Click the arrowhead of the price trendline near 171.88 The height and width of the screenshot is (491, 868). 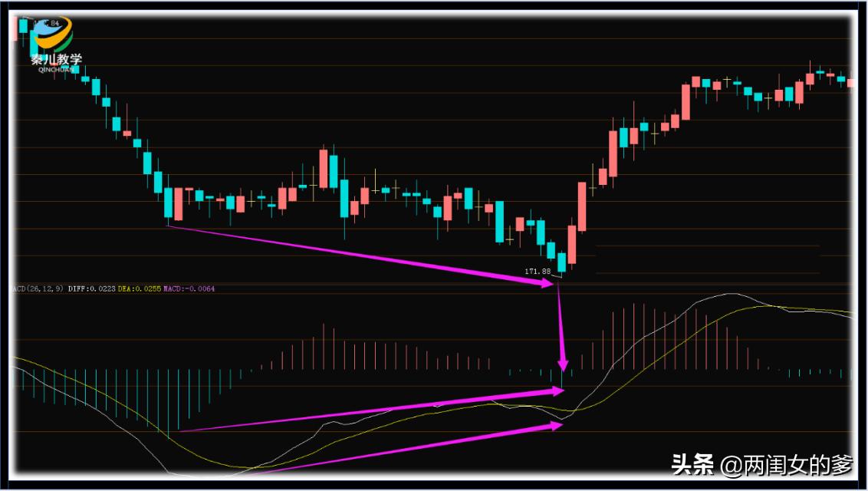tap(547, 283)
